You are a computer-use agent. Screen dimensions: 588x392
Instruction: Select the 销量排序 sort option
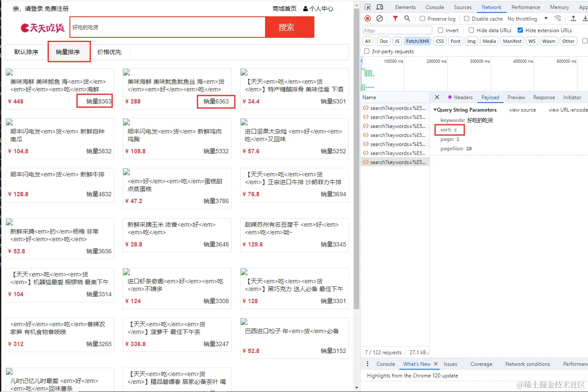pos(68,52)
